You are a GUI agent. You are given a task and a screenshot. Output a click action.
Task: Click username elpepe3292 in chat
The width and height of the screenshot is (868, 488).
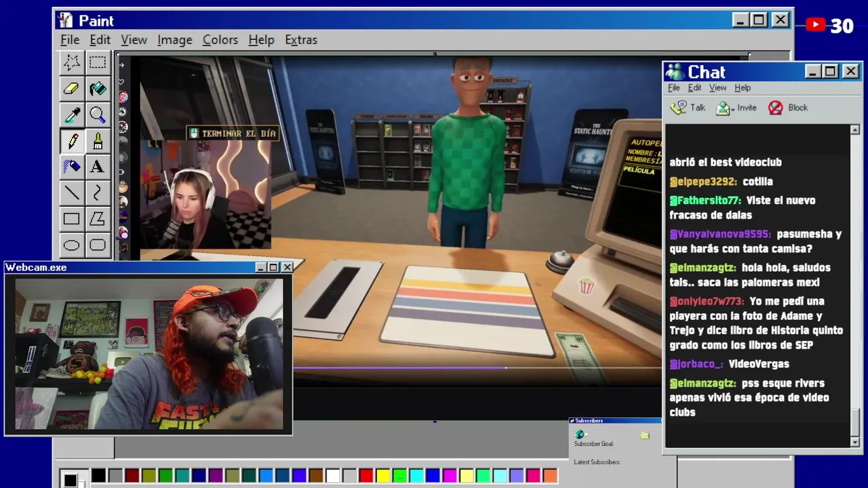(703, 182)
